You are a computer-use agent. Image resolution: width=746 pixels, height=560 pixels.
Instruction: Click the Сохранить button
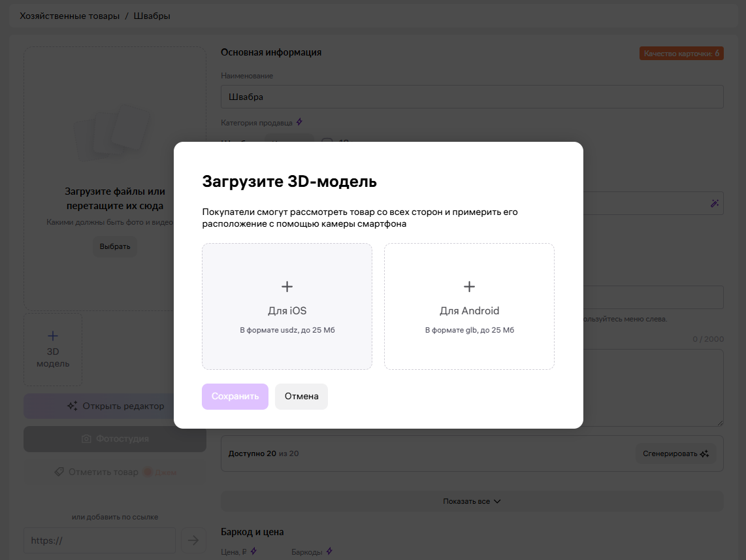(235, 397)
